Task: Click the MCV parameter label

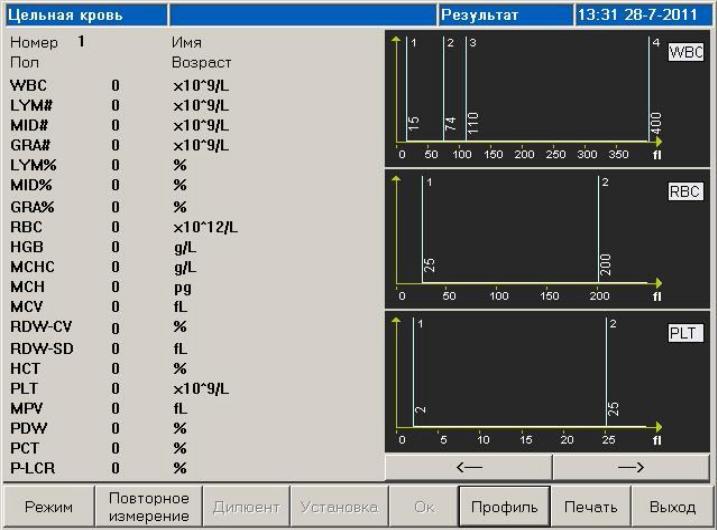Action: [27, 306]
